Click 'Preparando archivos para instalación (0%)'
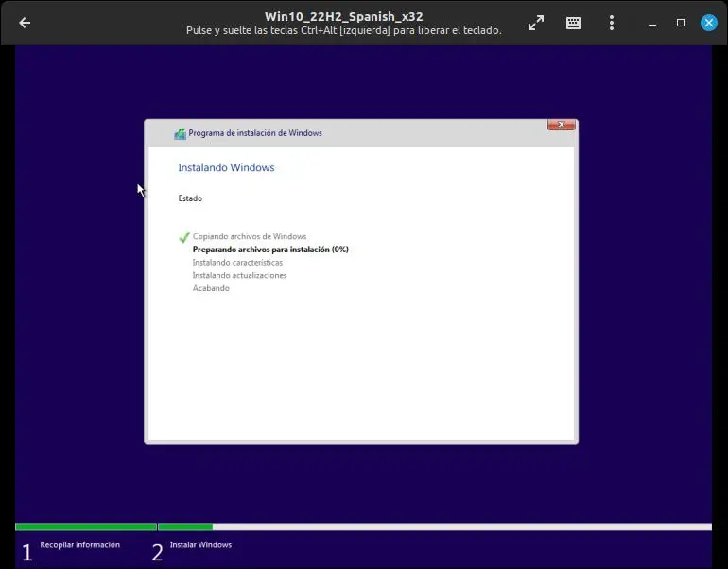Viewport: 728px width, 569px height. [x=270, y=250]
